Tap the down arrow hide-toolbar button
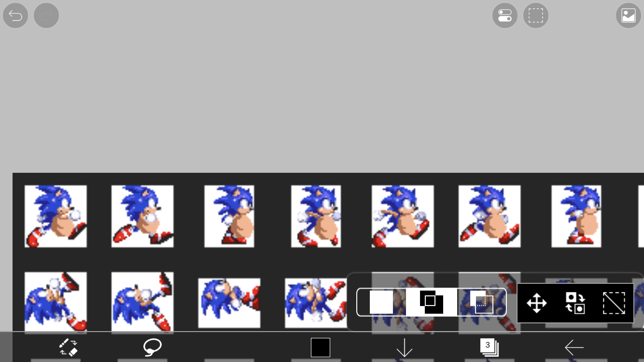Screen dimensions: 644x362 404,348
